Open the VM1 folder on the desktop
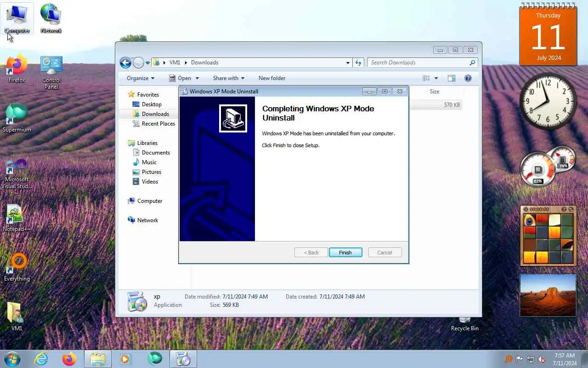The width and height of the screenshot is (588, 368). pos(17,317)
